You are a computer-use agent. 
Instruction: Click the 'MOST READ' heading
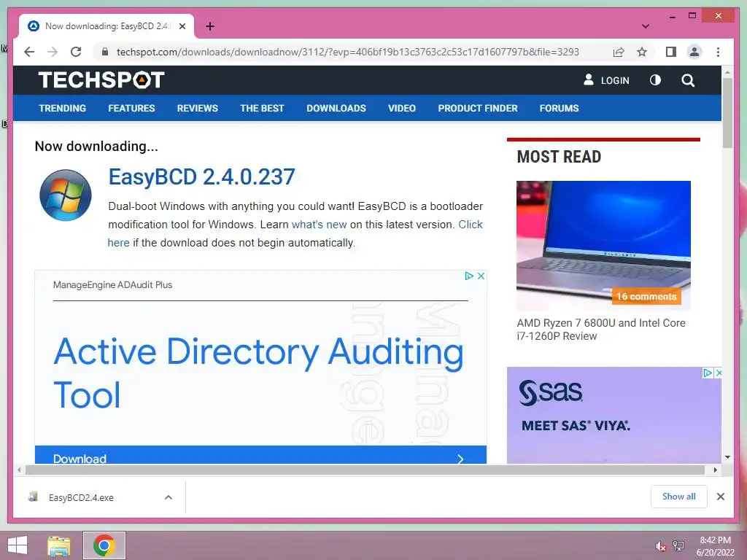(559, 157)
